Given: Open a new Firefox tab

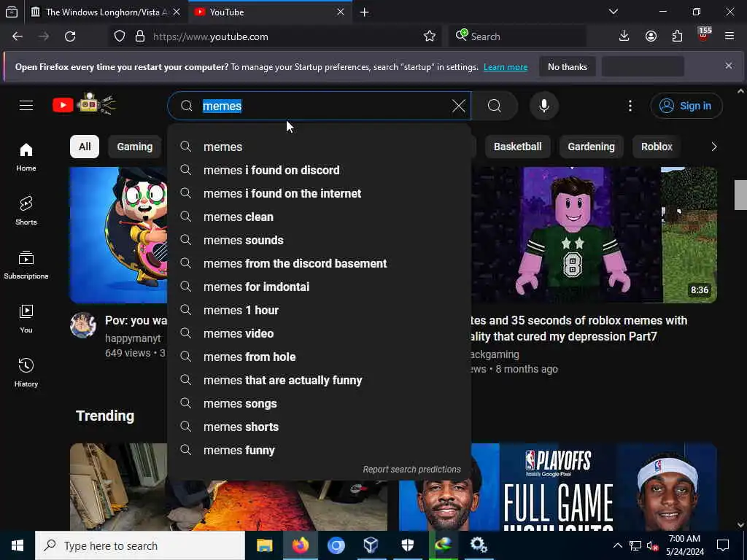Looking at the screenshot, I should pos(365,12).
